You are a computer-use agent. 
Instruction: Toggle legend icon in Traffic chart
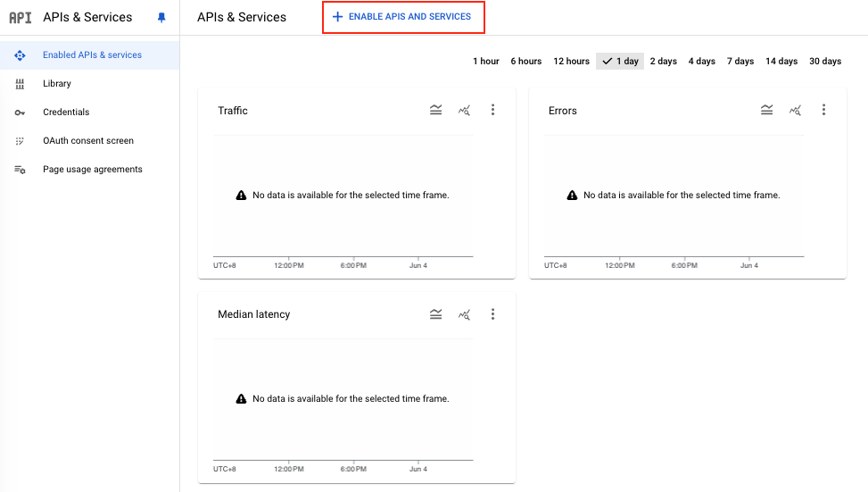click(436, 110)
